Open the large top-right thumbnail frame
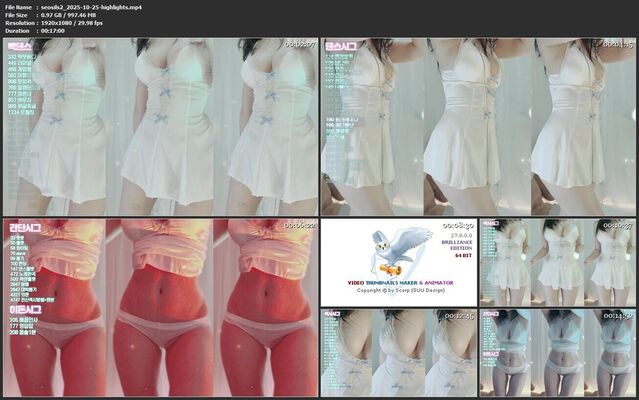The height and width of the screenshot is (400, 639). tap(478, 126)
